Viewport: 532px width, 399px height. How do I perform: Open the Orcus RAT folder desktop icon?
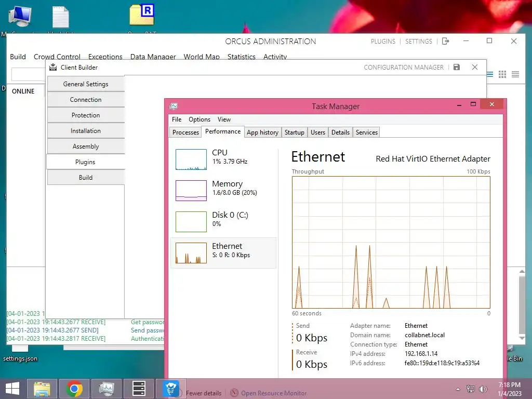142,15
